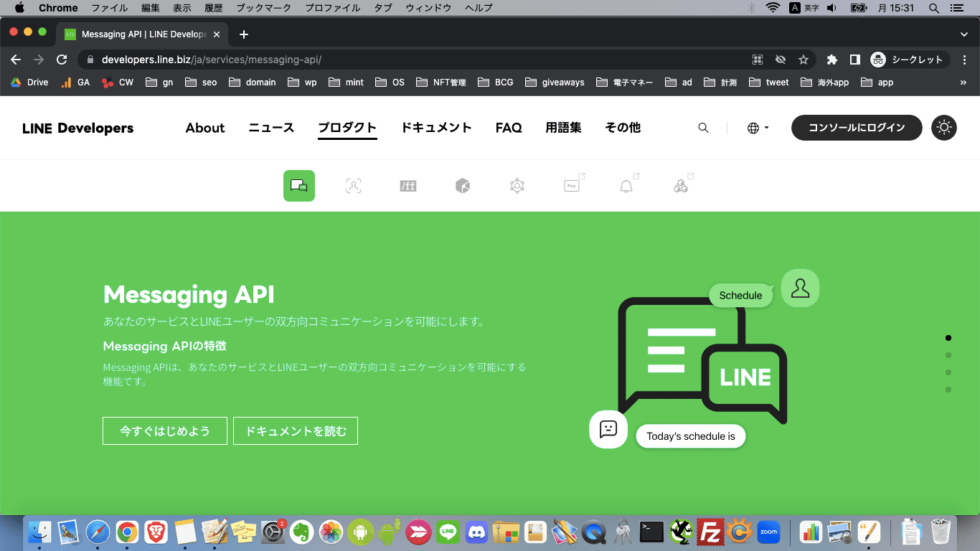
Task: Expand the hidden bookmarks chevron
Action: tap(963, 83)
